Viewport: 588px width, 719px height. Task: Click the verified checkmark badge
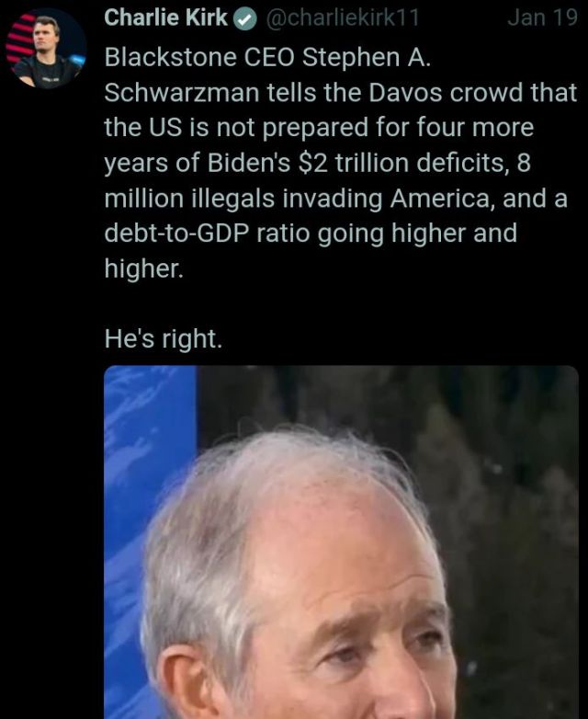tap(245, 19)
